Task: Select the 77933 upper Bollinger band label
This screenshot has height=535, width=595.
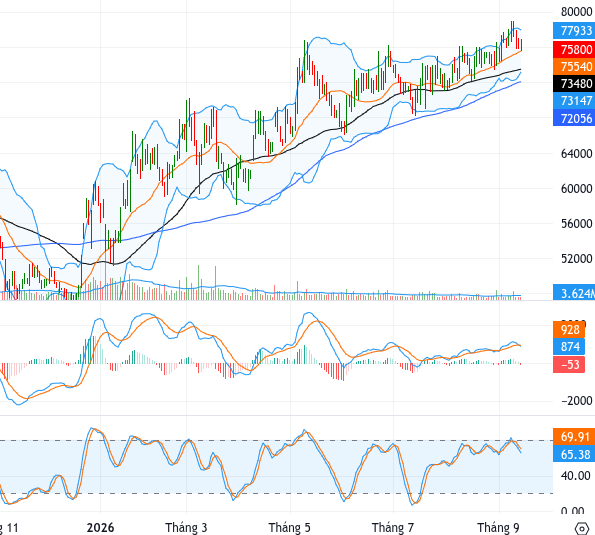Action: (x=574, y=31)
